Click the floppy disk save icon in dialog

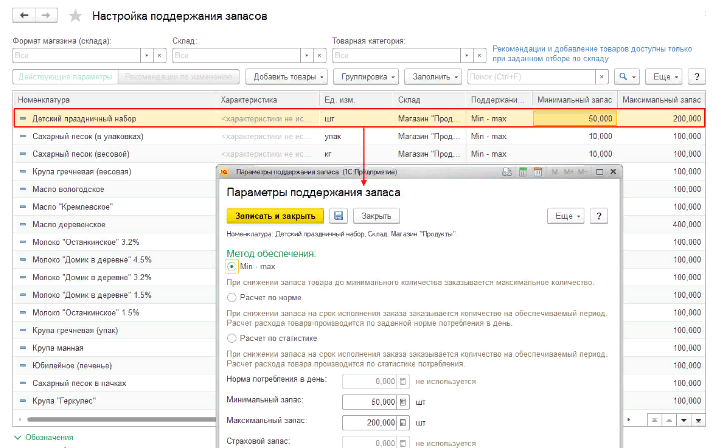(339, 215)
